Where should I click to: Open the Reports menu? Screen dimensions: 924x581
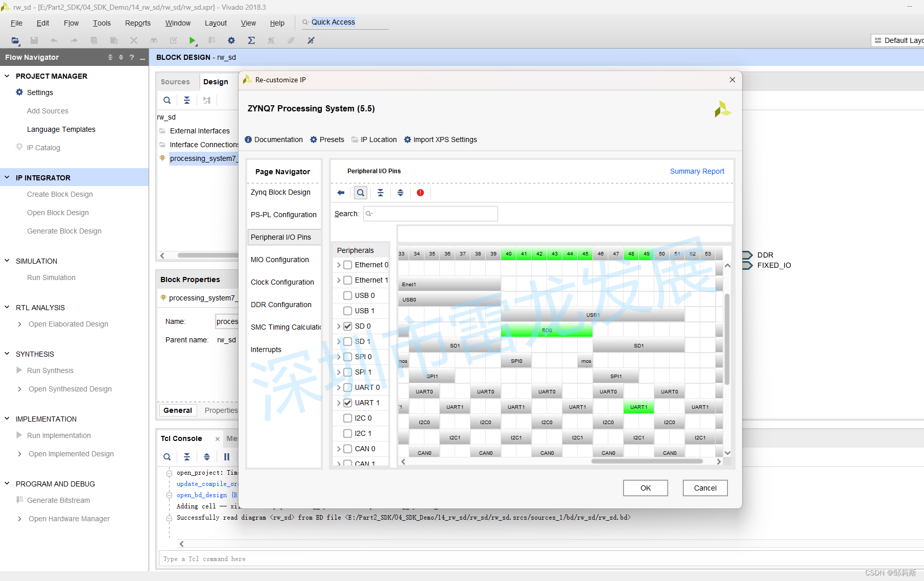tap(138, 23)
